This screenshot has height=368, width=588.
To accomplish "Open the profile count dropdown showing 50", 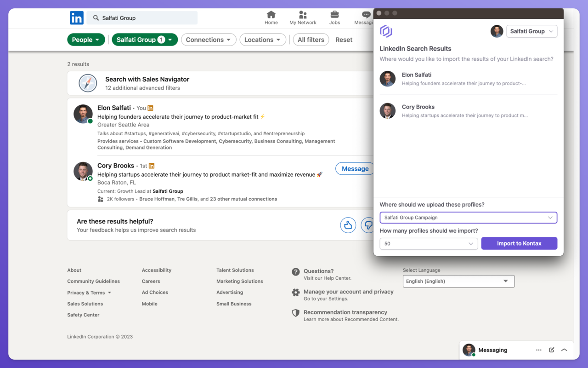I will (x=429, y=243).
